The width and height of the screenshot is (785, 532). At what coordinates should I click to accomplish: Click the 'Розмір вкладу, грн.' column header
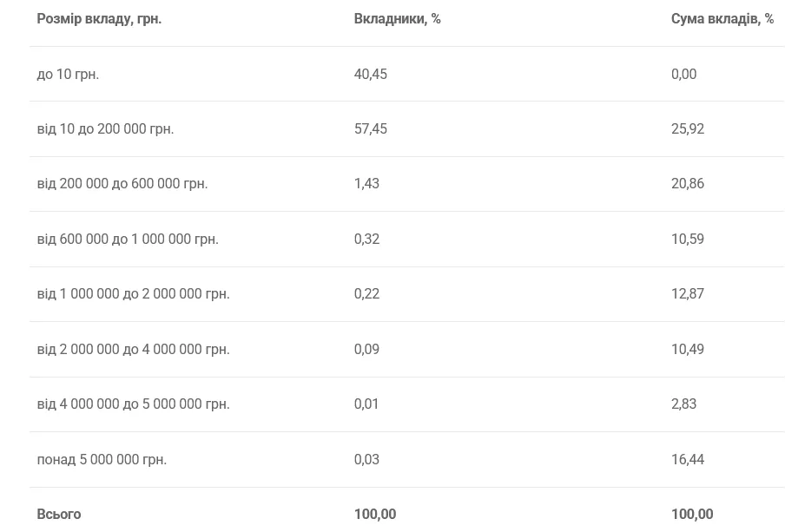(99, 19)
